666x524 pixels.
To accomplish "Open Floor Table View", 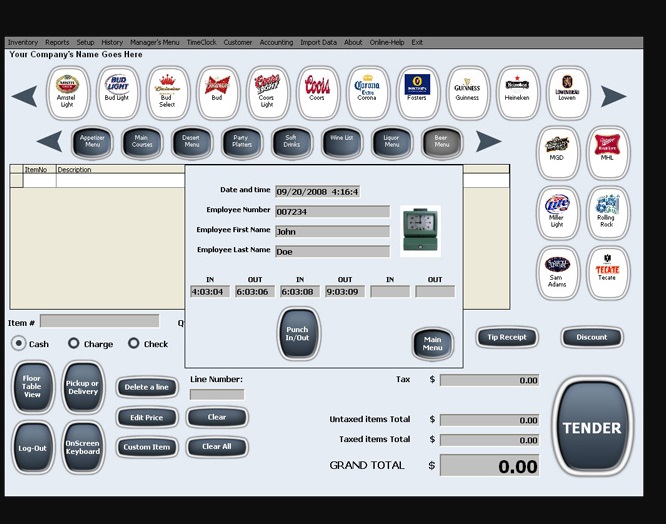I will tap(32, 386).
